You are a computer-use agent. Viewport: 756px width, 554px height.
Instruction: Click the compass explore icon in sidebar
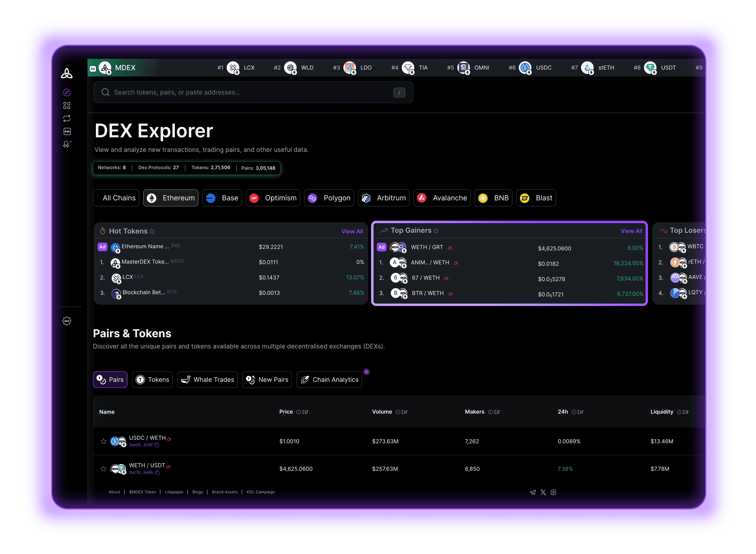[x=67, y=92]
